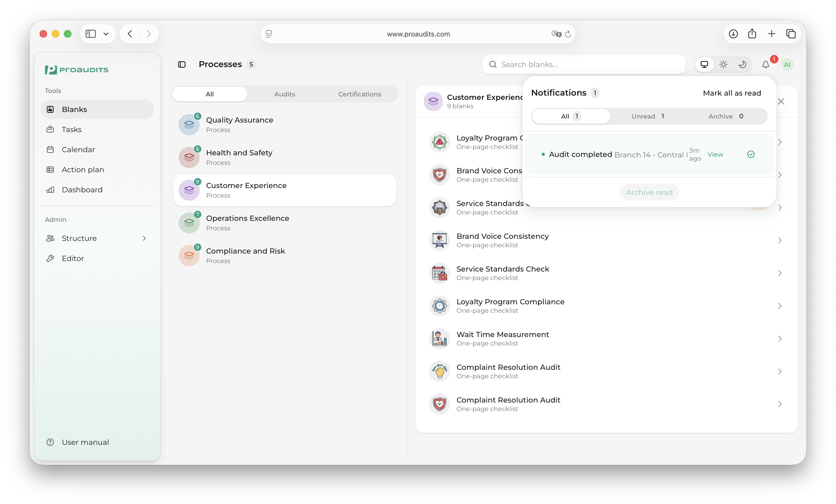Viewport: 836px width, 504px height.
Task: Show Unread notifications tab
Action: tap(648, 116)
